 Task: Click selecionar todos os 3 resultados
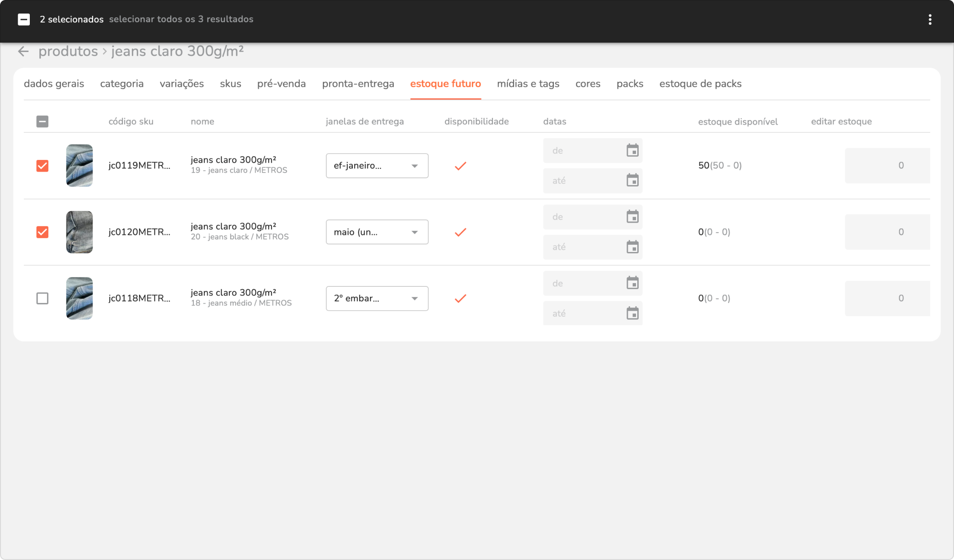coord(181,19)
